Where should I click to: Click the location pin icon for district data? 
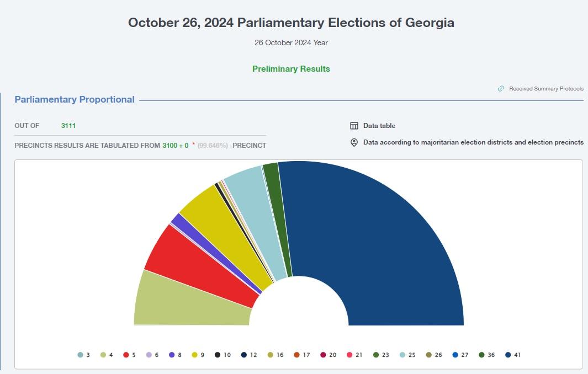click(354, 142)
